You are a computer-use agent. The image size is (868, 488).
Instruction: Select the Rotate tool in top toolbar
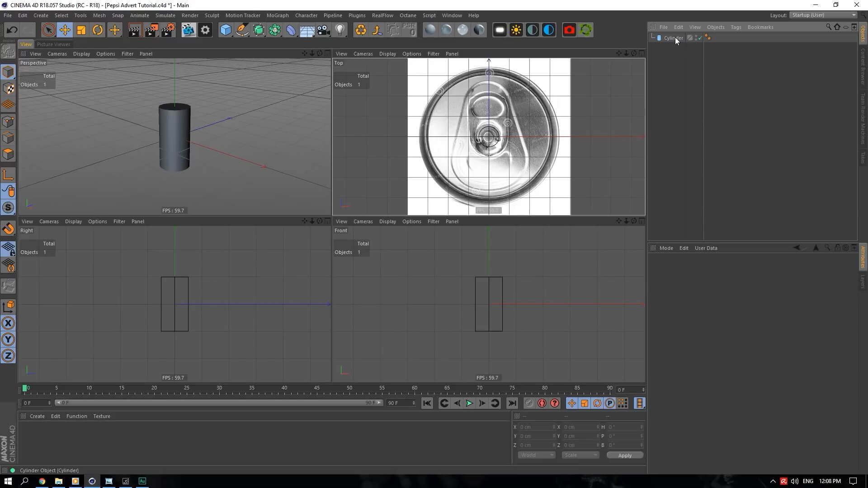[x=98, y=30]
